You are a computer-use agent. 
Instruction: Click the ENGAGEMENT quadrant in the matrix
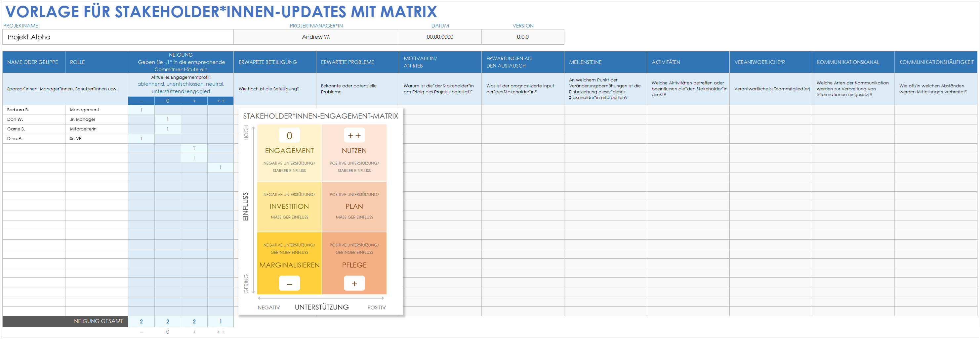click(290, 153)
